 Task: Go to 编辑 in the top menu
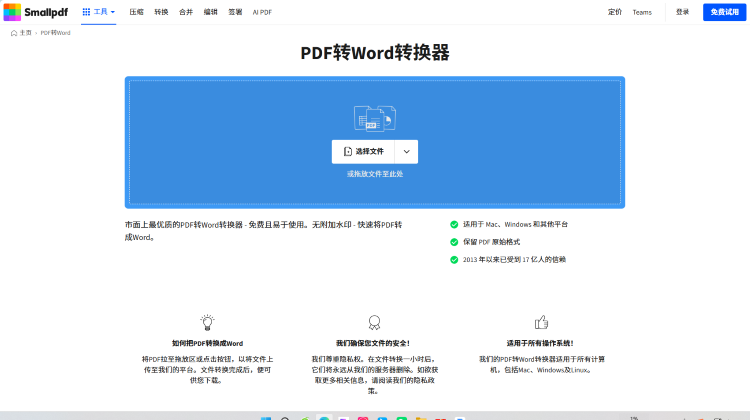210,12
